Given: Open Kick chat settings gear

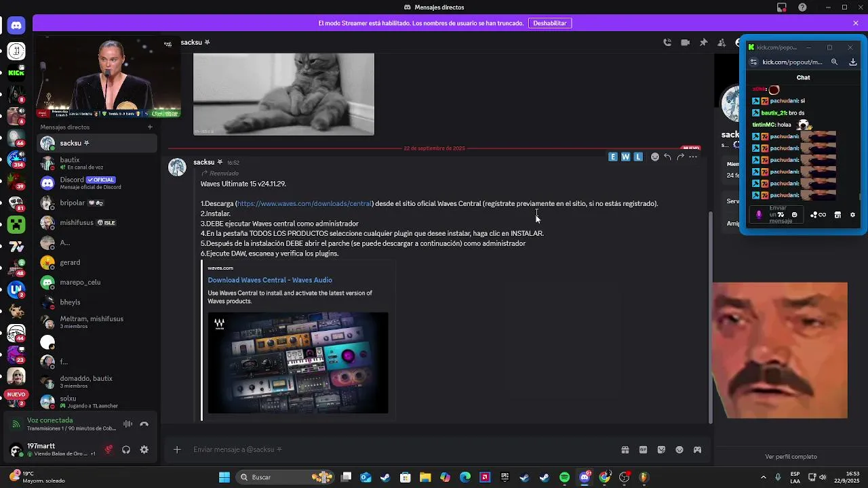Looking at the screenshot, I should 852,215.
